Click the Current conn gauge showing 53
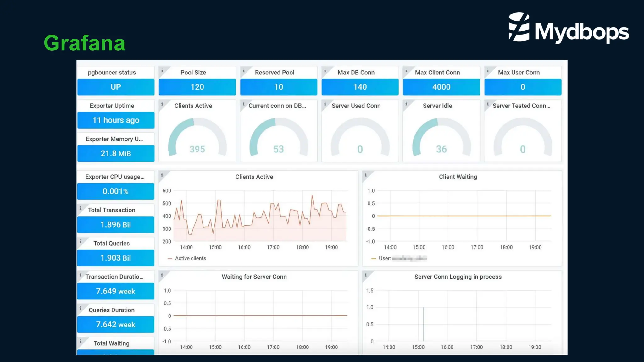 pyautogui.click(x=279, y=137)
